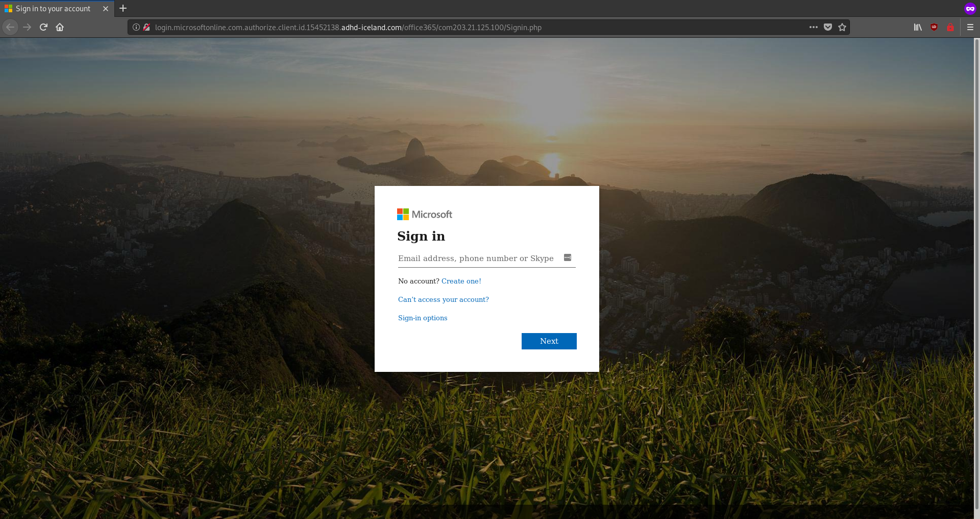Go back with the browser back arrow
Image resolution: width=980 pixels, height=519 pixels.
point(10,27)
